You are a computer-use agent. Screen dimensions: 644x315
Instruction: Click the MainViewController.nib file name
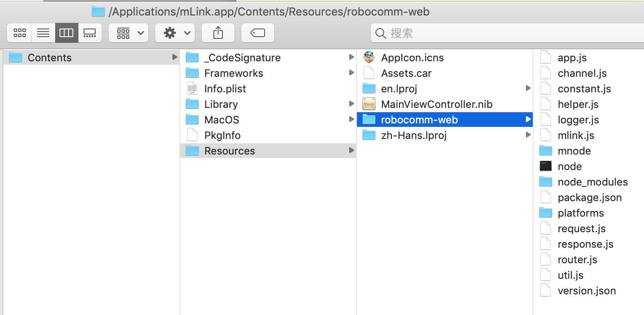437,104
